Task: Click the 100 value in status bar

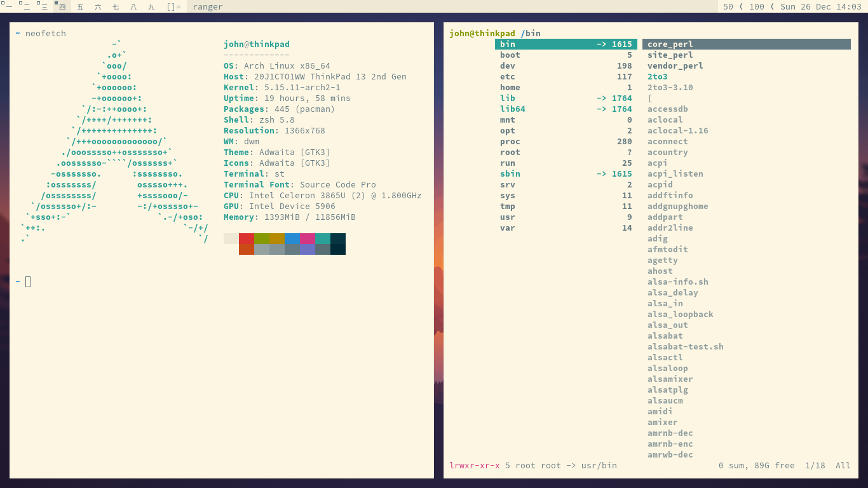Action: pos(757,6)
